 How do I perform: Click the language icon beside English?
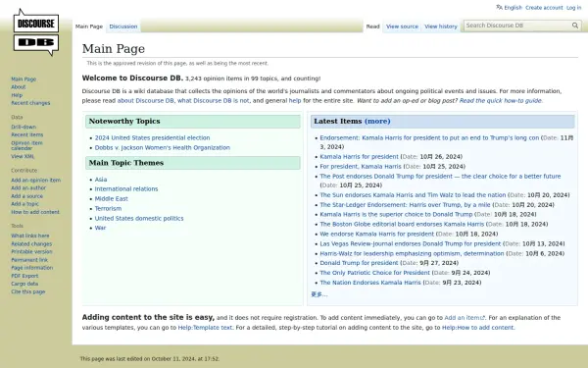click(499, 7)
